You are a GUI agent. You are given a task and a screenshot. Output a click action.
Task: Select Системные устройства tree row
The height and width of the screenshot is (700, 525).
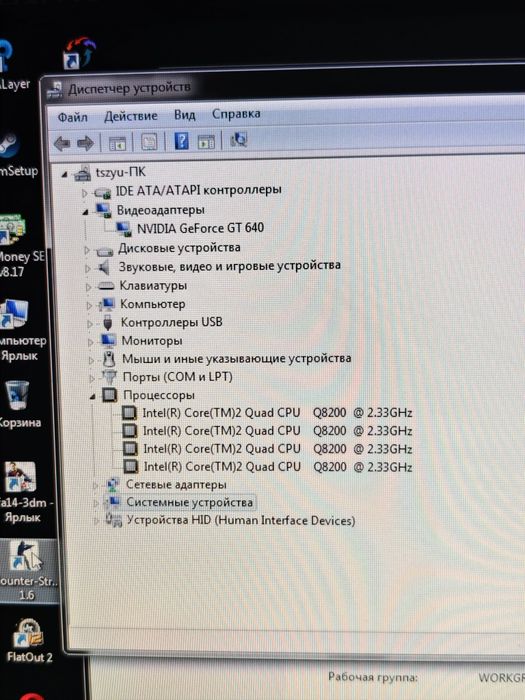pos(189,502)
